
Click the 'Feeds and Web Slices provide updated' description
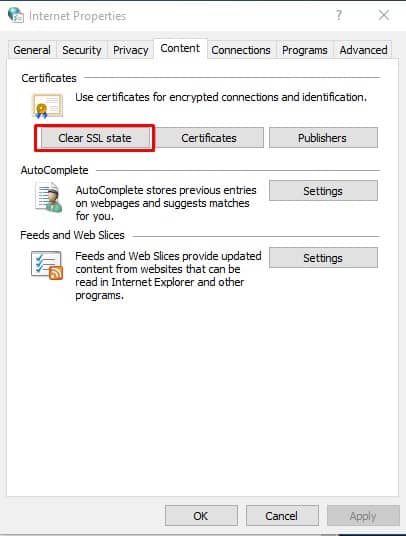coord(168,276)
